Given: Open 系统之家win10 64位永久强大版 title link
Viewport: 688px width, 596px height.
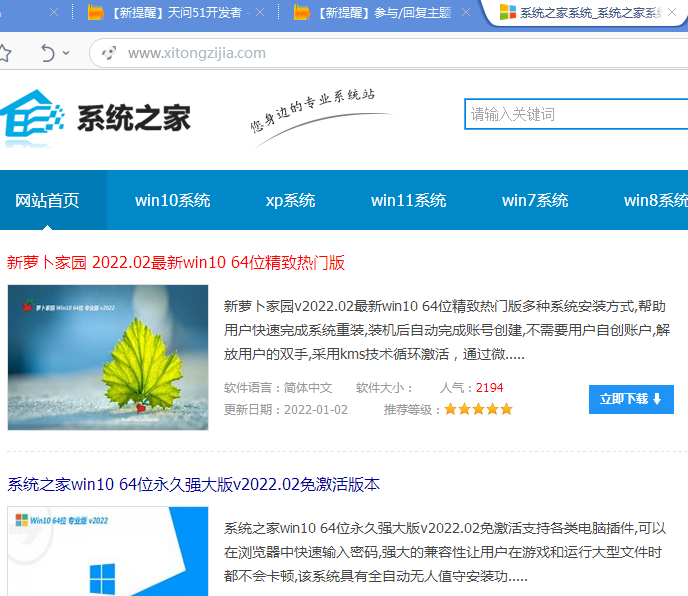Looking at the screenshot, I should [194, 484].
